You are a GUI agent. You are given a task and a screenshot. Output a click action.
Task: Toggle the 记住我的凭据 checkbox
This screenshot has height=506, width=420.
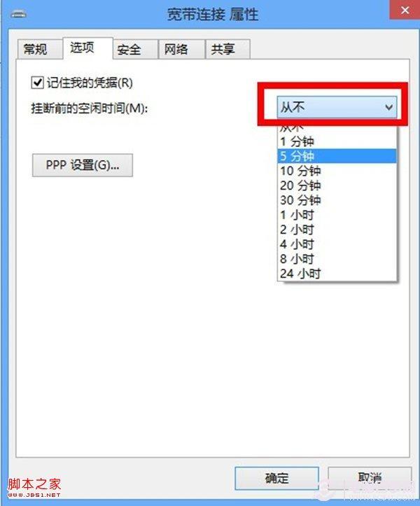click(37, 83)
